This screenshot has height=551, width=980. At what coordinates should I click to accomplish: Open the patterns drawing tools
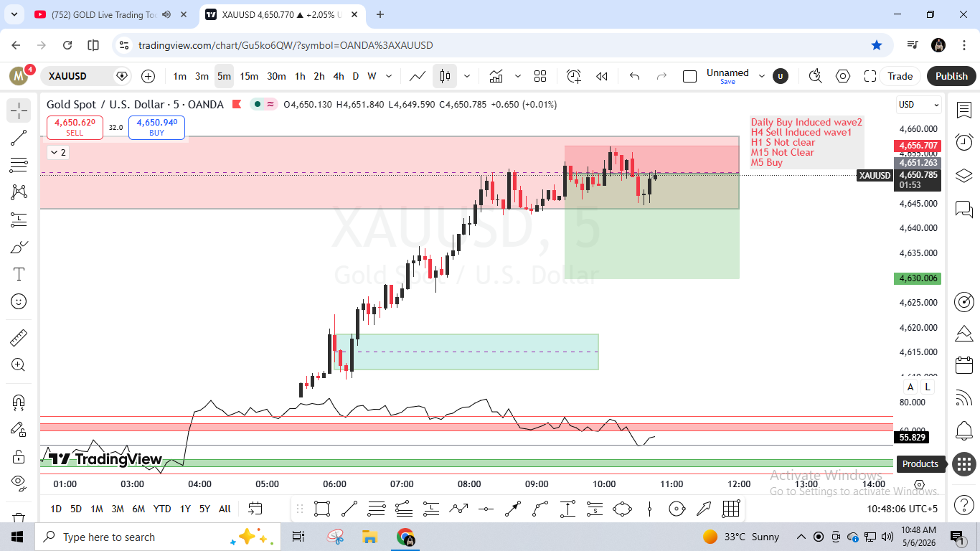[x=19, y=192]
